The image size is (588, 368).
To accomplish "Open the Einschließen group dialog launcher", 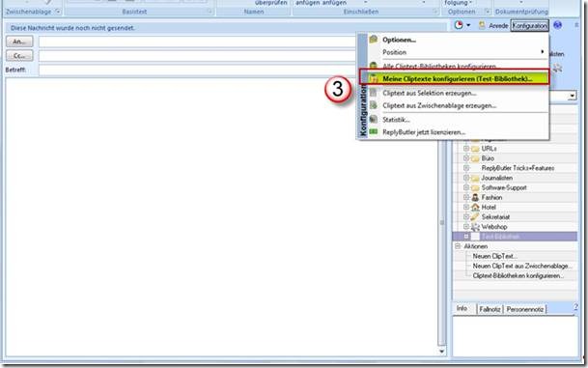I will click(435, 12).
